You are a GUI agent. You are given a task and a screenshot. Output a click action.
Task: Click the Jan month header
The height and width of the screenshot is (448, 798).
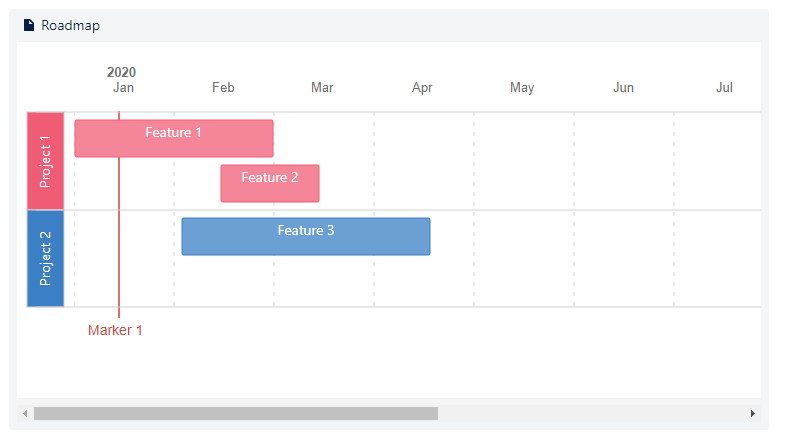click(123, 88)
